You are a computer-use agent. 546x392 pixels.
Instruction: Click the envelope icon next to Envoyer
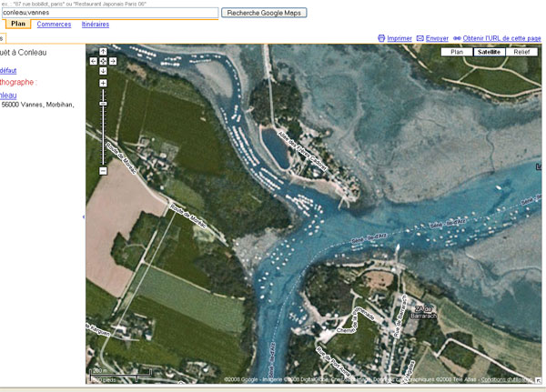point(420,38)
